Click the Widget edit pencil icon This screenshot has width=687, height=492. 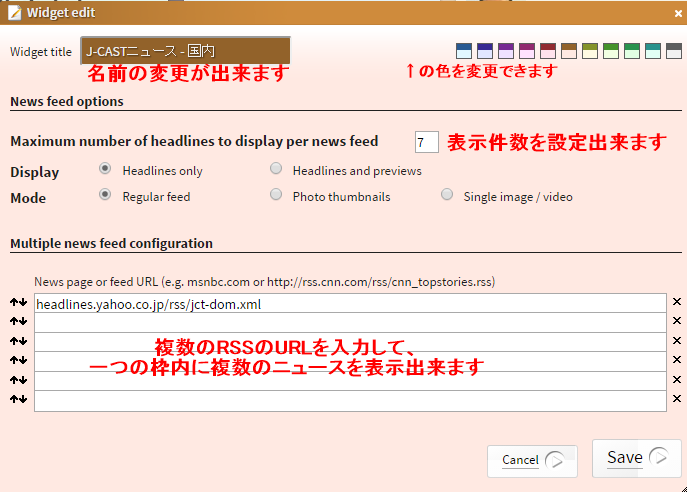point(14,13)
